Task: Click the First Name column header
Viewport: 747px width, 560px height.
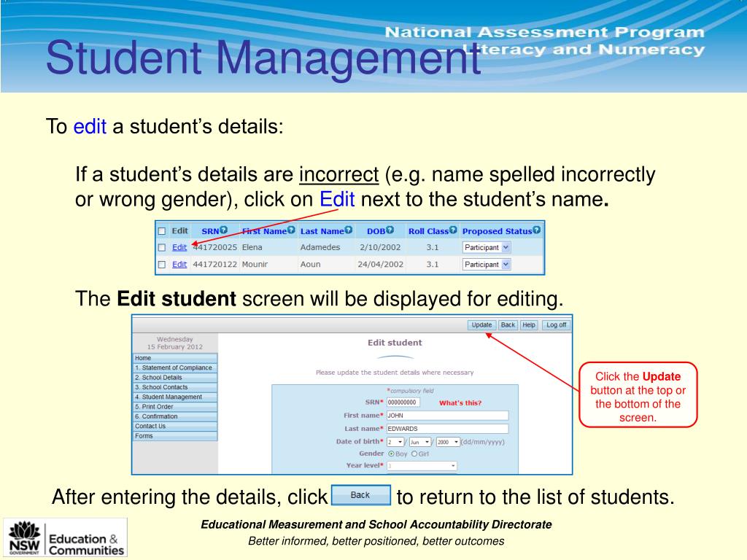Action: (264, 231)
